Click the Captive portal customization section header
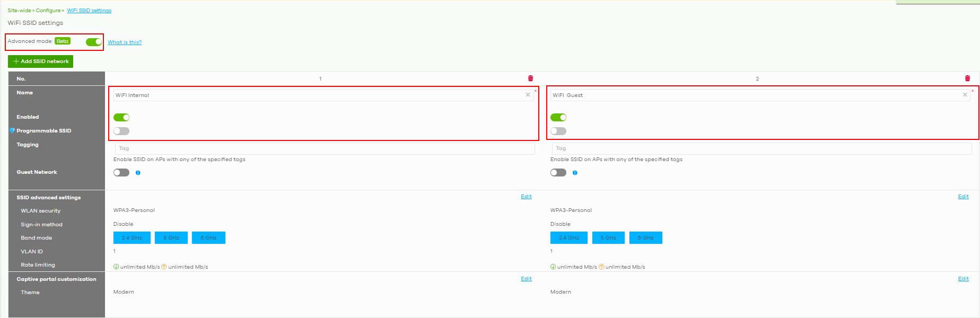The width and height of the screenshot is (980, 318). click(56, 279)
